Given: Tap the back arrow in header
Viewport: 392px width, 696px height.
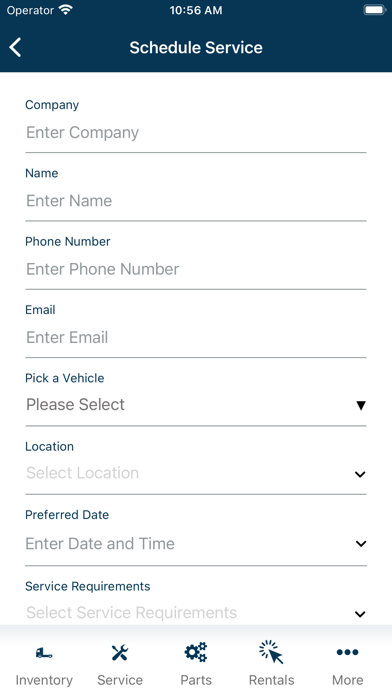Looking at the screenshot, I should [16, 47].
